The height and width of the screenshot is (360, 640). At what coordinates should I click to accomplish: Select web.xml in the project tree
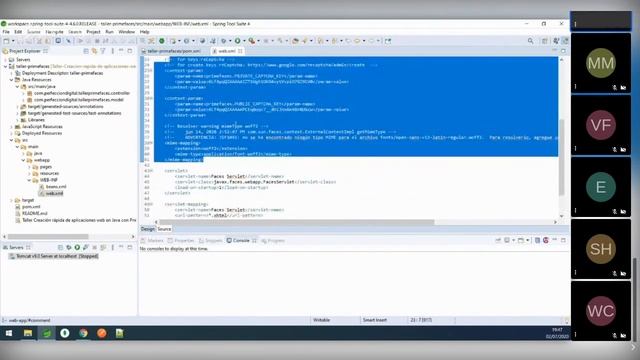51,193
